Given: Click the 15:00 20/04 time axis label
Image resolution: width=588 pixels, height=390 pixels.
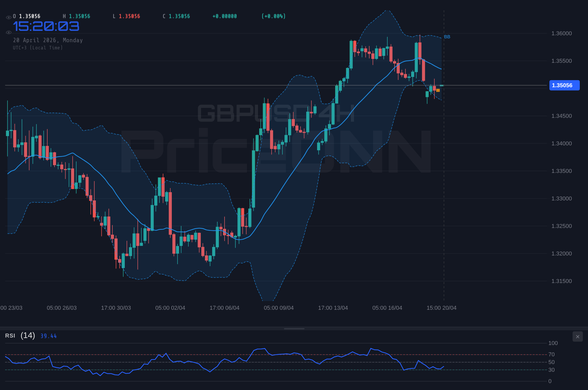Looking at the screenshot, I should (x=442, y=308).
